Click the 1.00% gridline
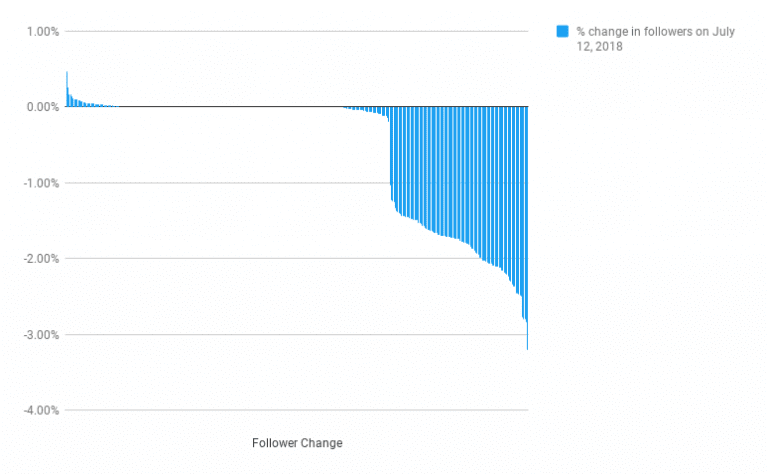Screen dimensions: 768x474 point(296,31)
